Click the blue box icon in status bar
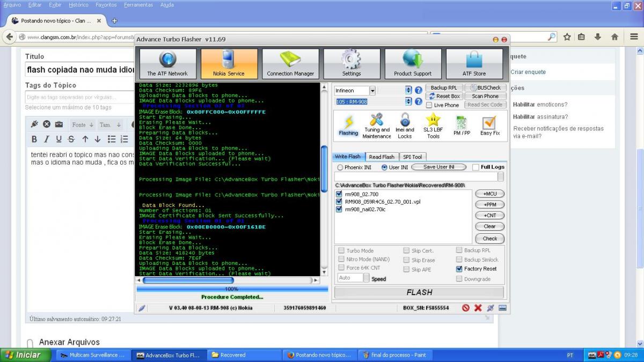 tap(502, 308)
